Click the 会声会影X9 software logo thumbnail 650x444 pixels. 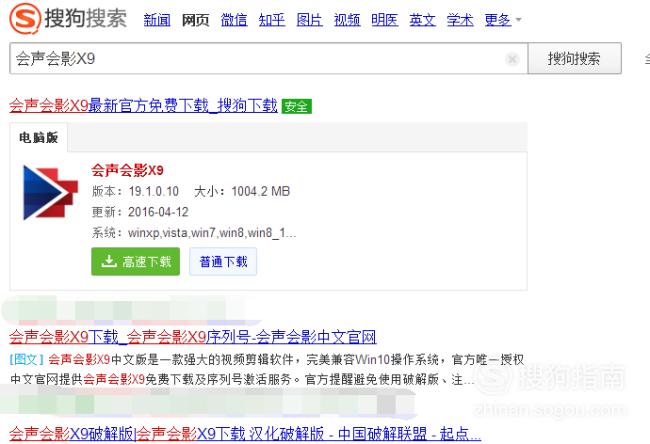point(50,192)
